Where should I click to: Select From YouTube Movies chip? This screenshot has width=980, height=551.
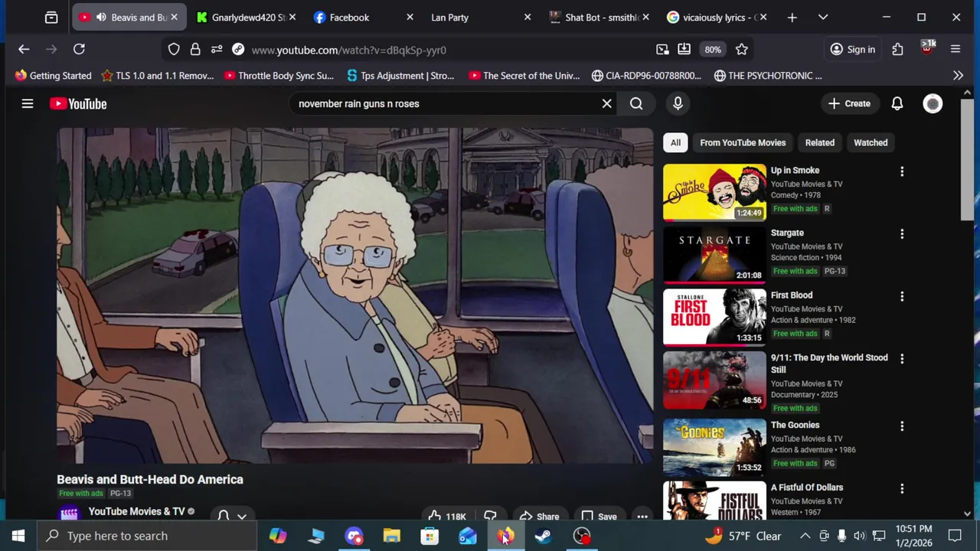[x=743, y=142]
